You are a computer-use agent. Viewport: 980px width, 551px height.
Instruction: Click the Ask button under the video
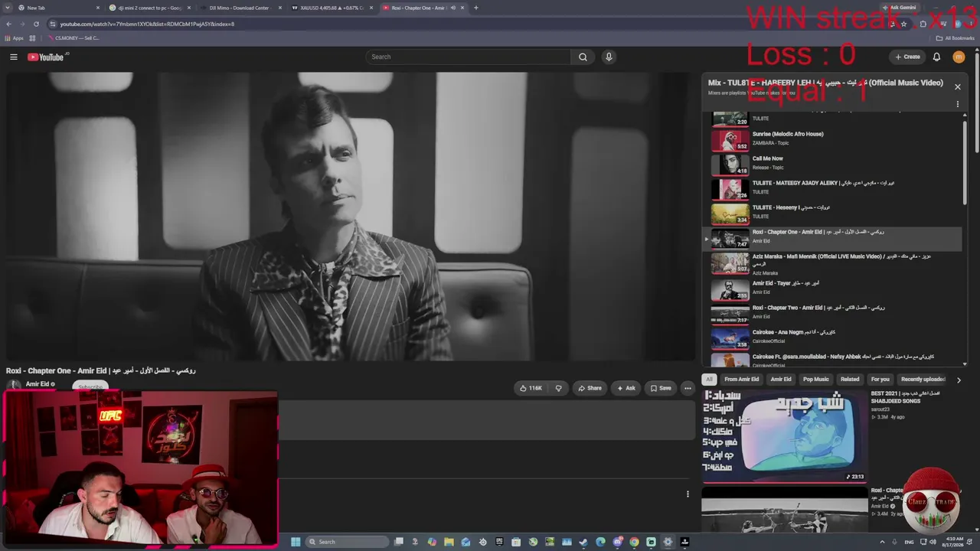coord(626,388)
